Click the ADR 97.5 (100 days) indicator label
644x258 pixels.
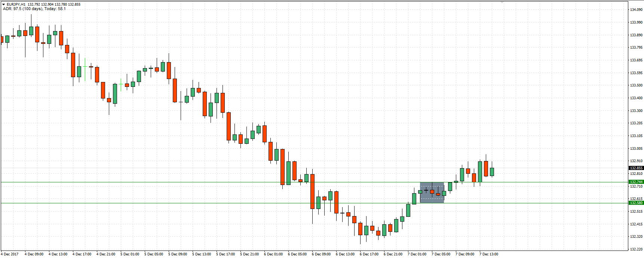[x=22, y=9]
